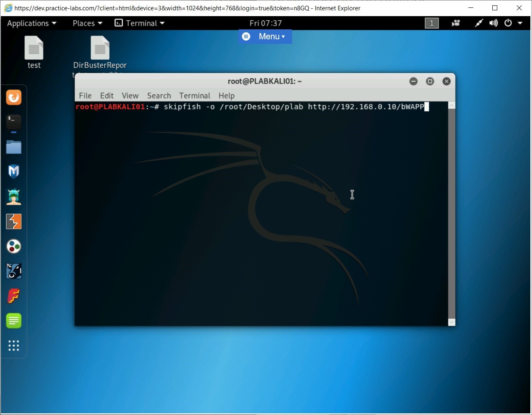Click the power button in the top bar
The image size is (532, 415).
point(508,23)
